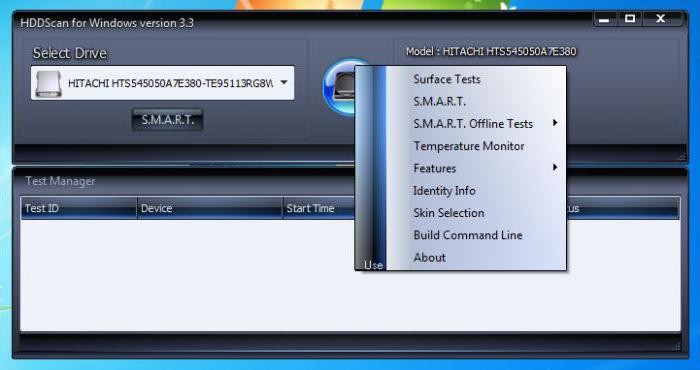
Task: Click the Select Drive heading text
Action: coord(70,53)
